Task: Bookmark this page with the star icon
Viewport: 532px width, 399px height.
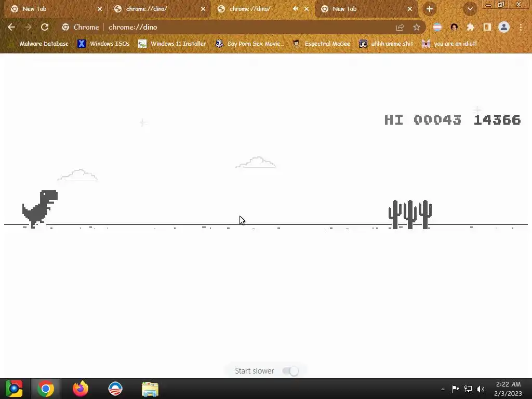Action: click(x=417, y=28)
